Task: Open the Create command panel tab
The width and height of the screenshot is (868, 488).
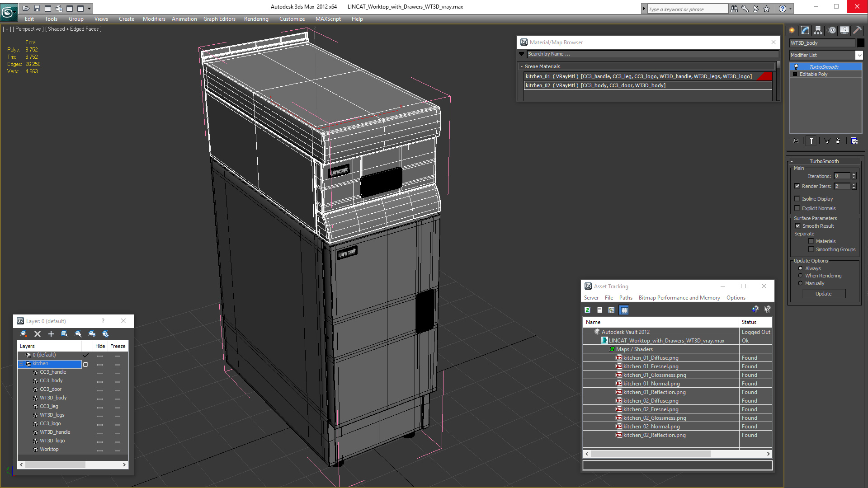Action: click(792, 30)
